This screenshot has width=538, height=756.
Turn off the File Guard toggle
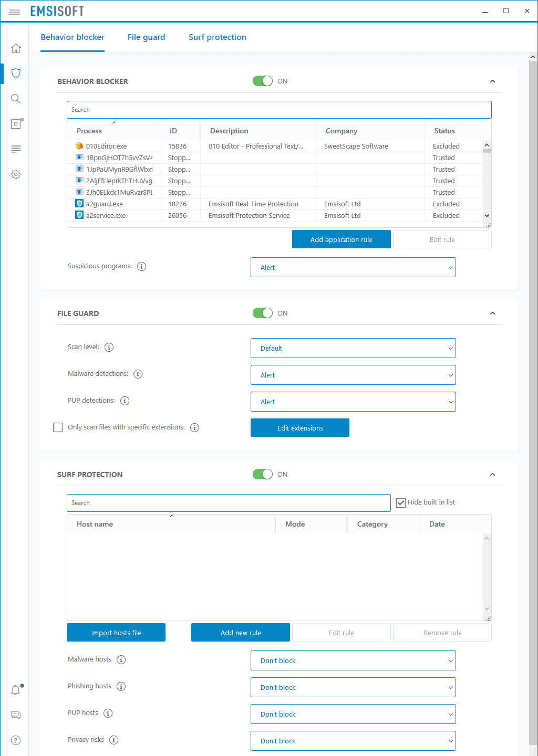263,313
